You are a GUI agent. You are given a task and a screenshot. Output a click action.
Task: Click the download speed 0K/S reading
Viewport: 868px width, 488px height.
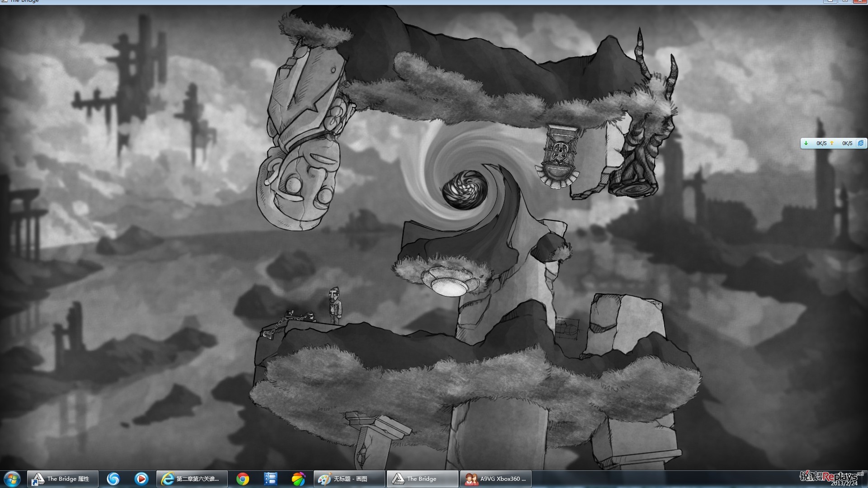pyautogui.click(x=821, y=143)
